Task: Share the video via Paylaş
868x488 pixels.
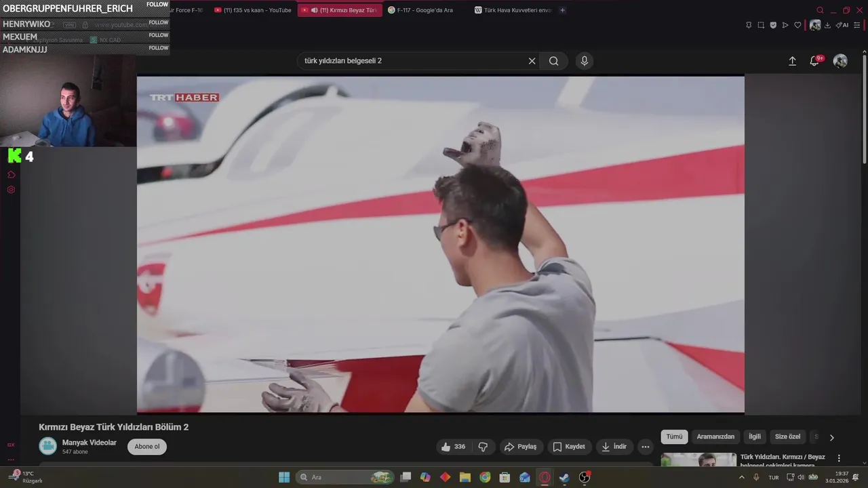Action: [x=521, y=447]
